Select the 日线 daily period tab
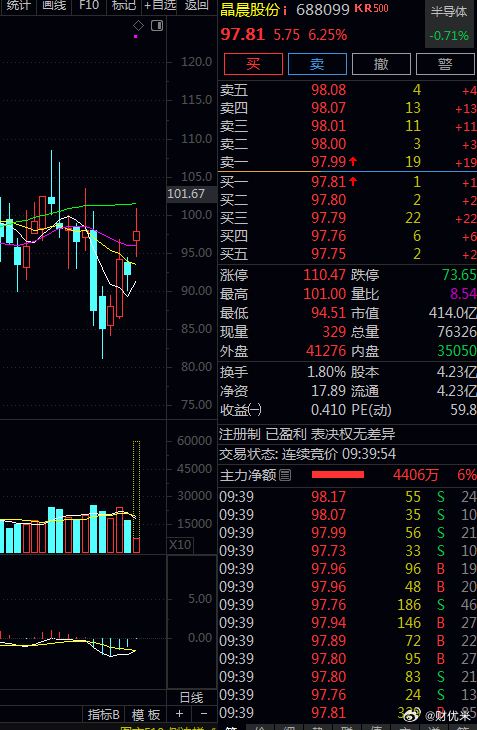Image resolution: width=477 pixels, height=730 pixels. (x=191, y=697)
